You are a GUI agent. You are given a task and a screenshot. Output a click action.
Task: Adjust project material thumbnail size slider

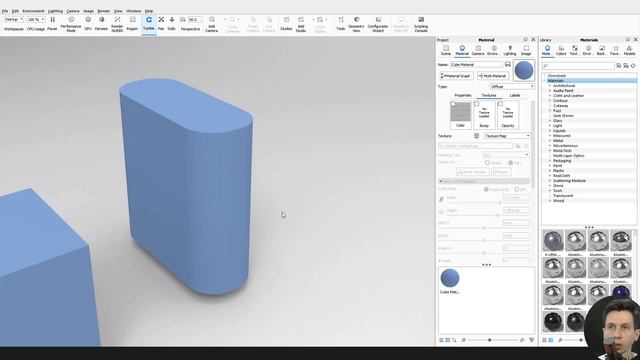[489, 340]
